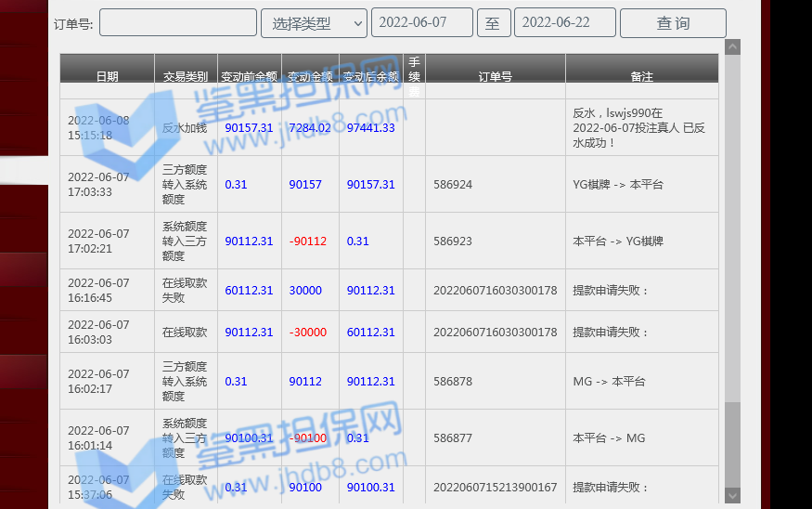
Task: Click the 变动前金额 column header
Action: click(x=249, y=76)
